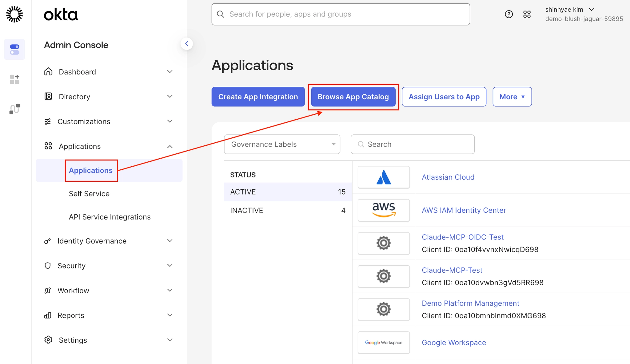Click the AWS logo thumbnail
The width and height of the screenshot is (630, 364).
click(x=384, y=210)
